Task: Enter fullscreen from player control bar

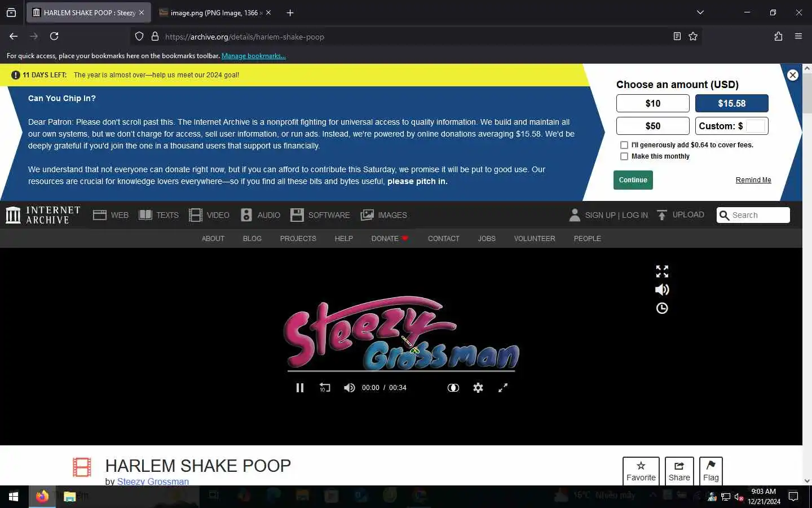Action: click(x=503, y=388)
